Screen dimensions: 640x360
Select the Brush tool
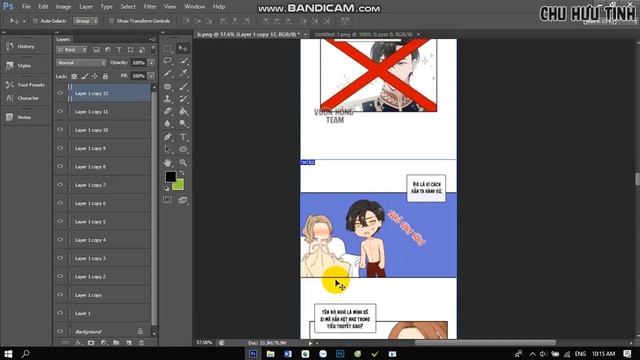(183, 87)
